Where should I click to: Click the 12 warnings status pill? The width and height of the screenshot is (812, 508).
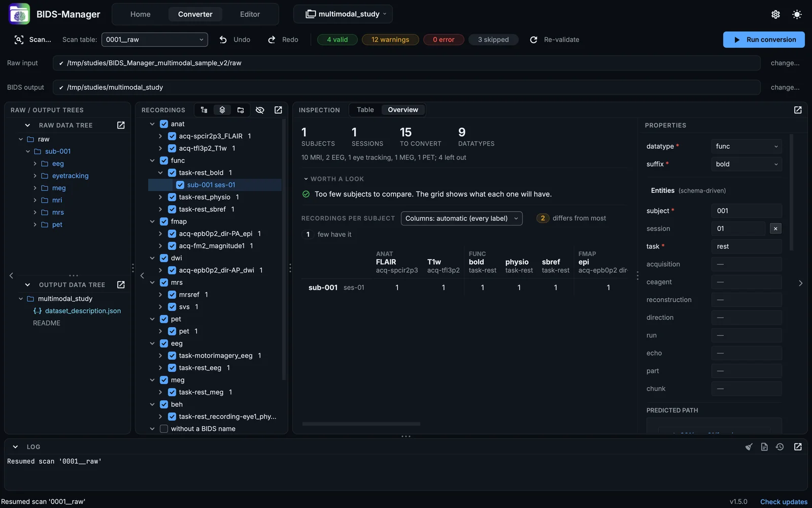[x=390, y=40]
